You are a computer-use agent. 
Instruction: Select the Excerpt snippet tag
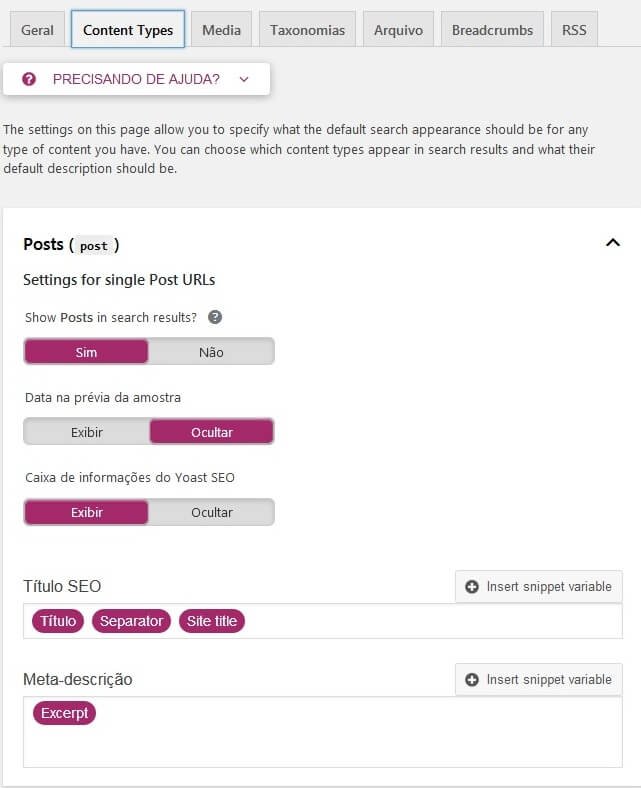(64, 713)
